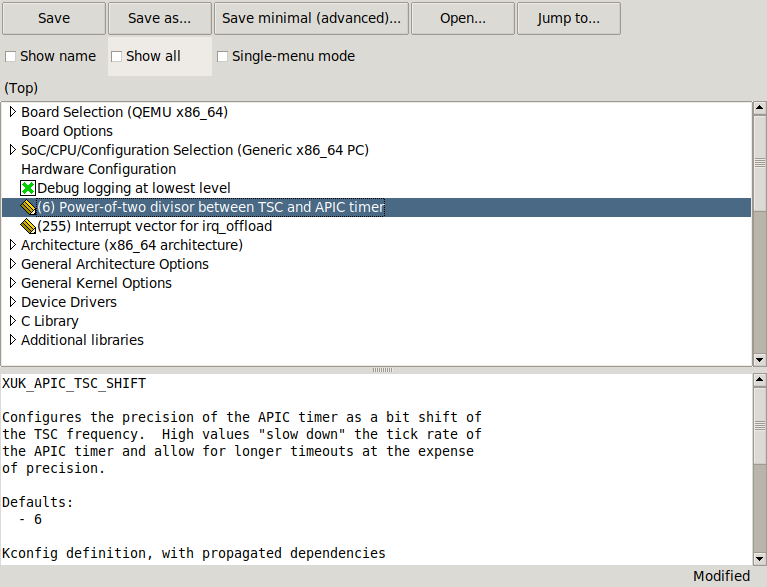
Task: Expand SoC/CPU/Configuration Selection node
Action: (x=12, y=150)
